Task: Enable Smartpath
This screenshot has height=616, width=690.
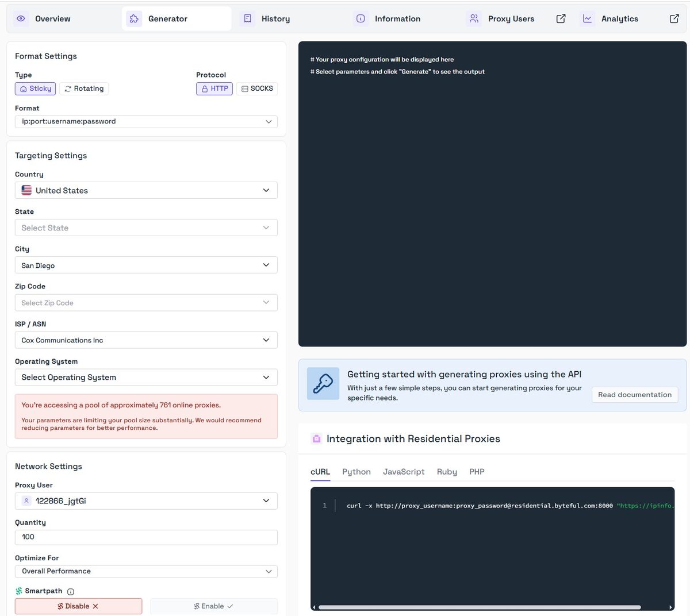Action: pyautogui.click(x=214, y=606)
